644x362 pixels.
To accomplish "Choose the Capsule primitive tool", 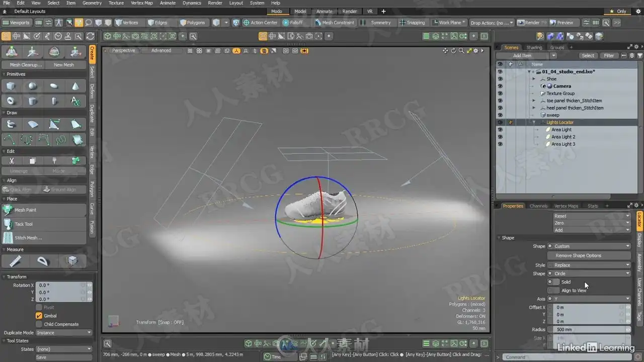I will tap(54, 101).
